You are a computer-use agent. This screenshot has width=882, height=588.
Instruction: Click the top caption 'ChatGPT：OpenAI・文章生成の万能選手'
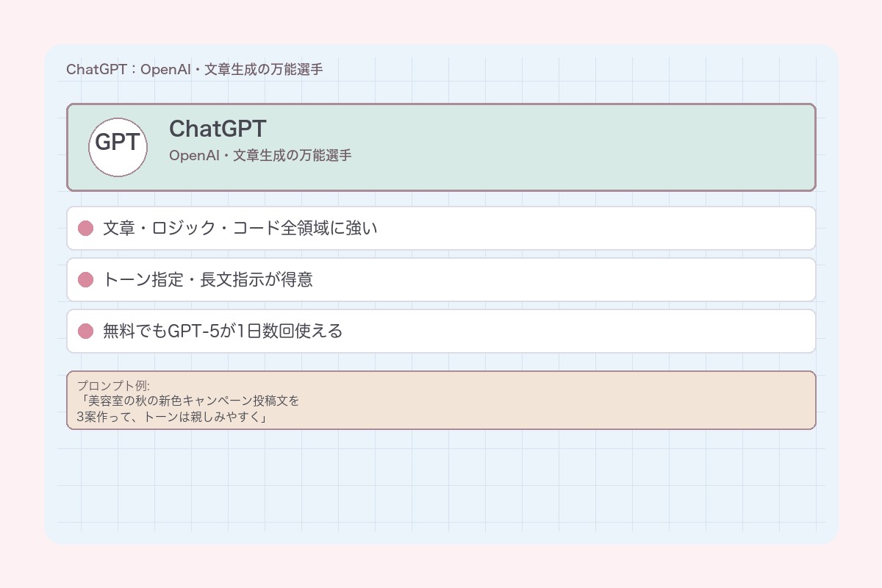click(x=194, y=70)
